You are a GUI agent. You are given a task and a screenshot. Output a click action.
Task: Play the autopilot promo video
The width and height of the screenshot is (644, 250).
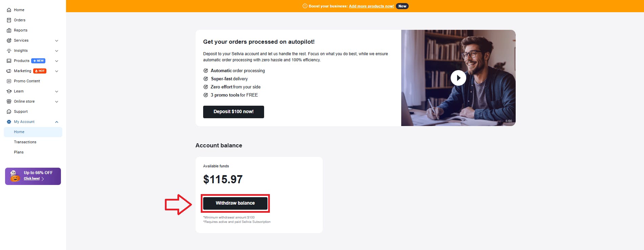[x=458, y=78]
